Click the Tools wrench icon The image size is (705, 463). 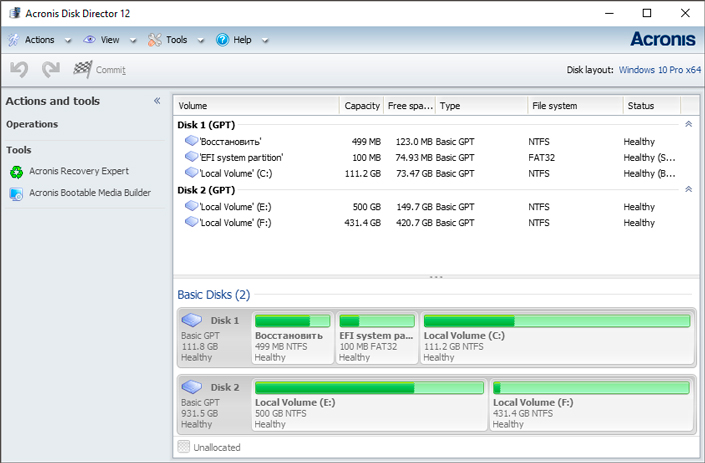pos(154,40)
